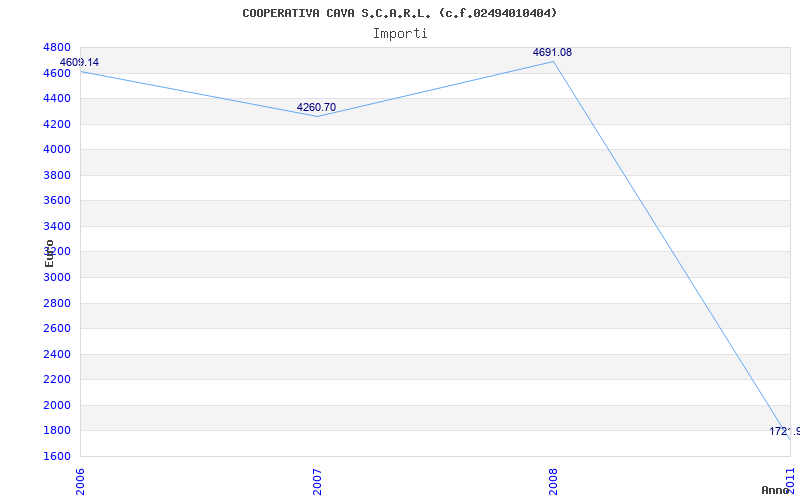Click the Anno x-axis title
The image size is (800, 500).
(775, 490)
